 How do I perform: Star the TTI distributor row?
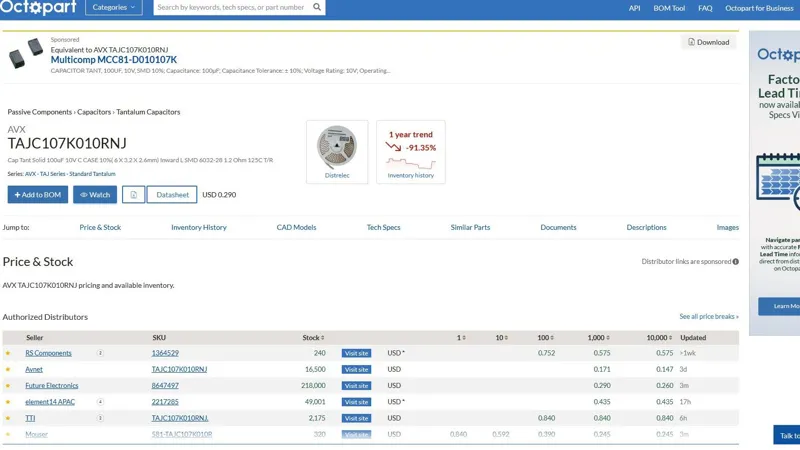[8, 418]
